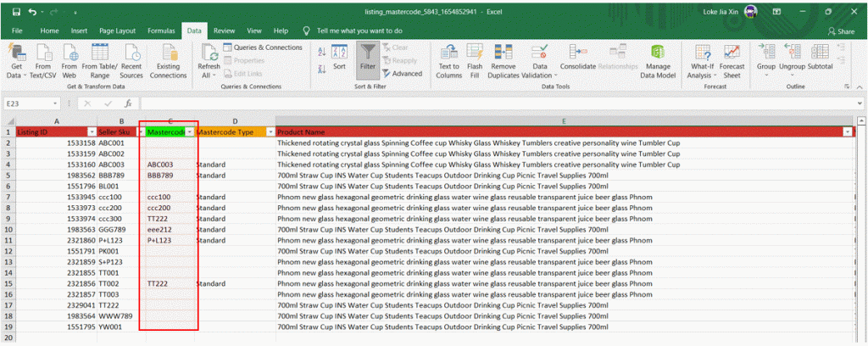
Task: Click vertical scrollbar up arrow
Action: pyautogui.click(x=862, y=120)
